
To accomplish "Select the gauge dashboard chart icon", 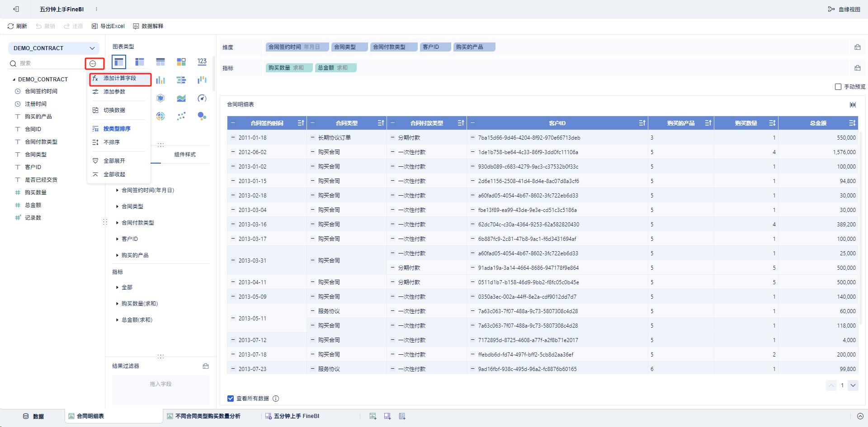I will point(202,98).
